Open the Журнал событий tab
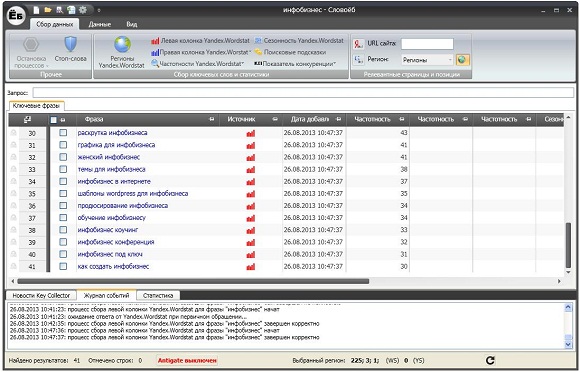580x372 pixels. [106, 295]
